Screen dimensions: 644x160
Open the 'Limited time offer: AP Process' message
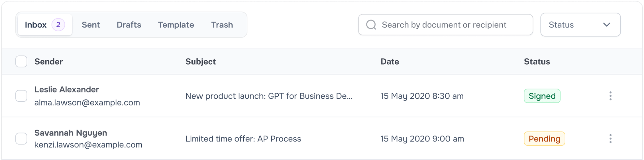pyautogui.click(x=243, y=139)
